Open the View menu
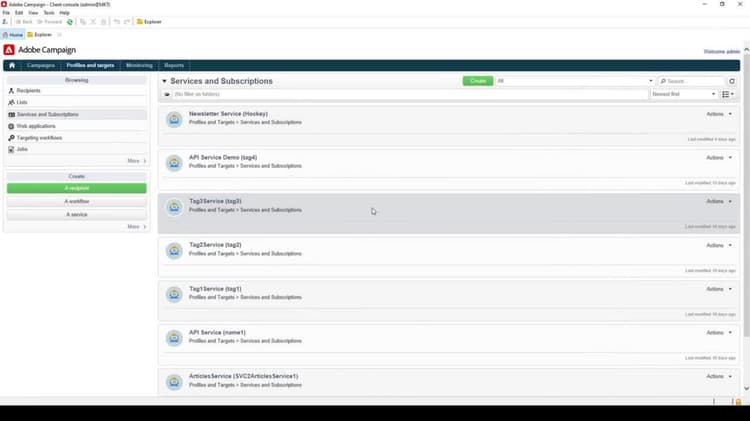 pos(33,13)
